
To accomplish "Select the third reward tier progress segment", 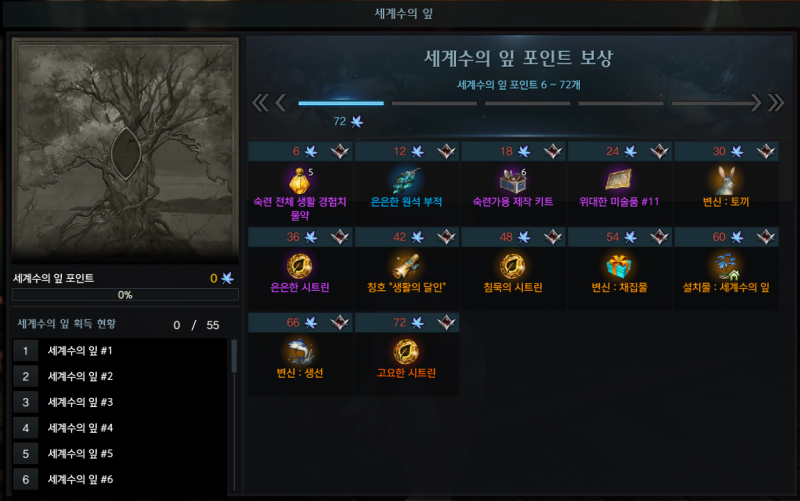I will [x=528, y=104].
